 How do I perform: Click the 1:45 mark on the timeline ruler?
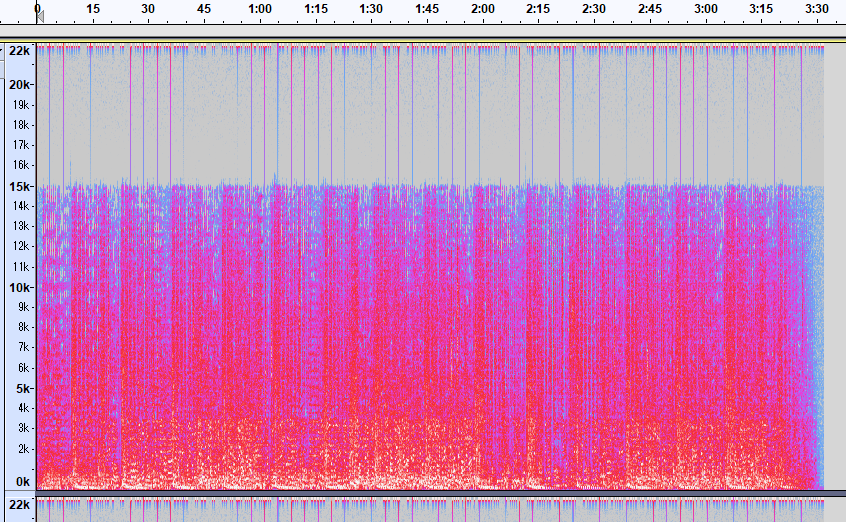427,9
